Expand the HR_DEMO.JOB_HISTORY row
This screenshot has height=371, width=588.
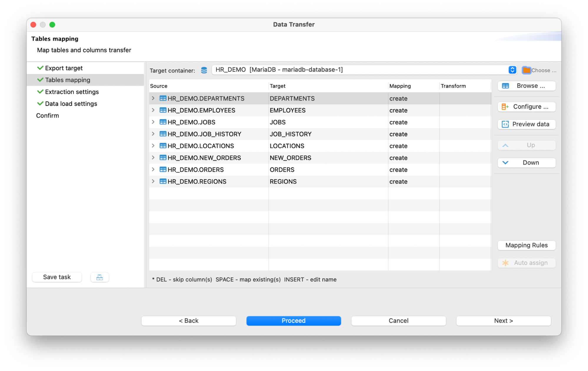pos(153,134)
